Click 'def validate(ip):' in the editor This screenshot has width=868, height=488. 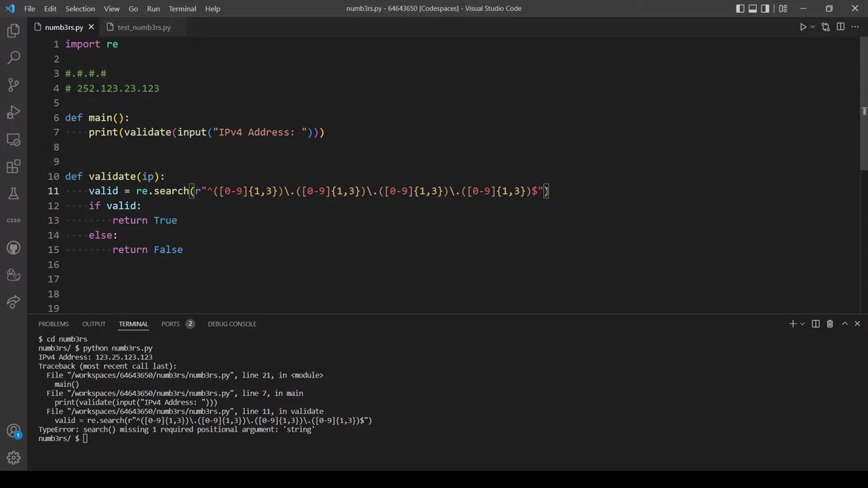click(115, 176)
